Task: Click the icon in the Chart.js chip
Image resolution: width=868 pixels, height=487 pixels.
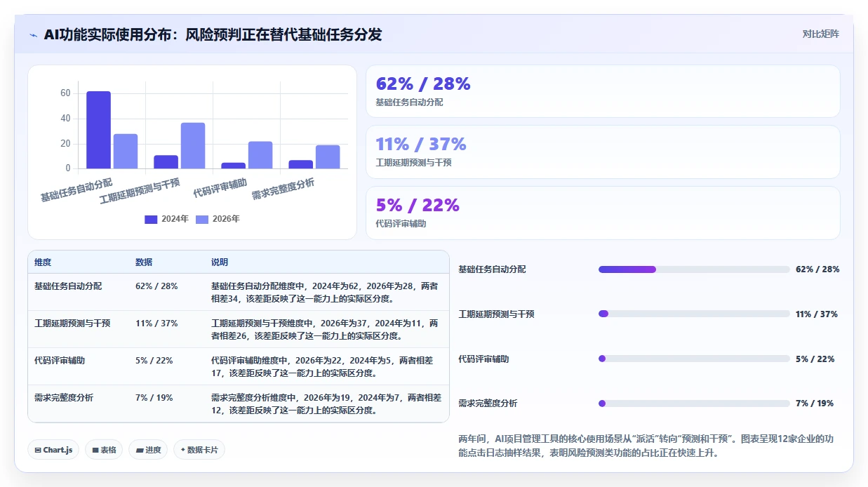Action: click(37, 450)
